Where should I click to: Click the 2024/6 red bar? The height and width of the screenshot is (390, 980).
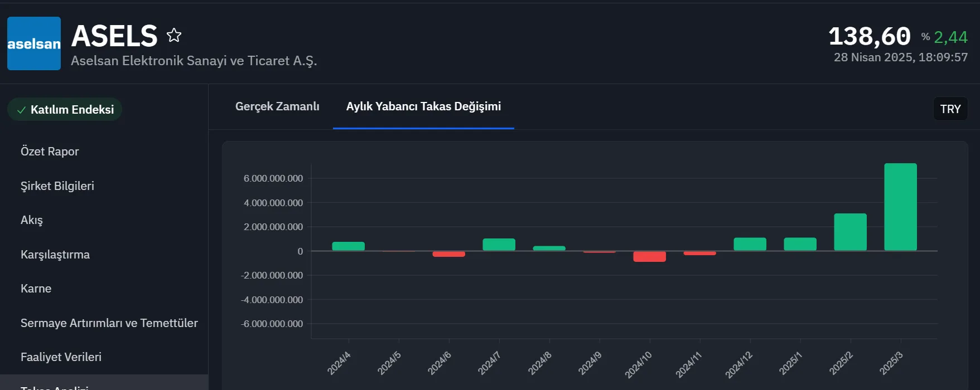[449, 254]
